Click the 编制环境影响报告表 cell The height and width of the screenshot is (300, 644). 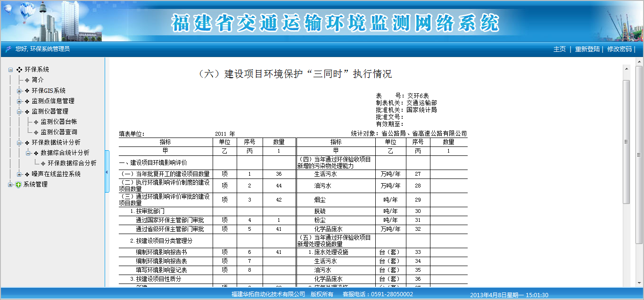[165, 261]
